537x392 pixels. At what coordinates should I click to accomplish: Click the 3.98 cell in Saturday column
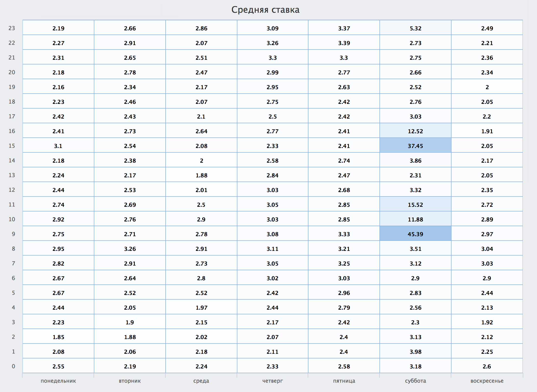(415, 351)
